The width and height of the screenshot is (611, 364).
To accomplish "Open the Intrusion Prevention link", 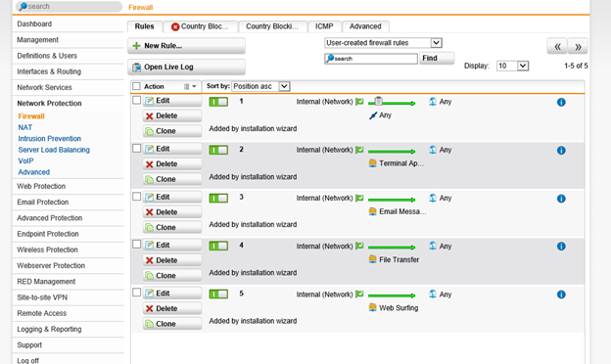I will 50,139.
